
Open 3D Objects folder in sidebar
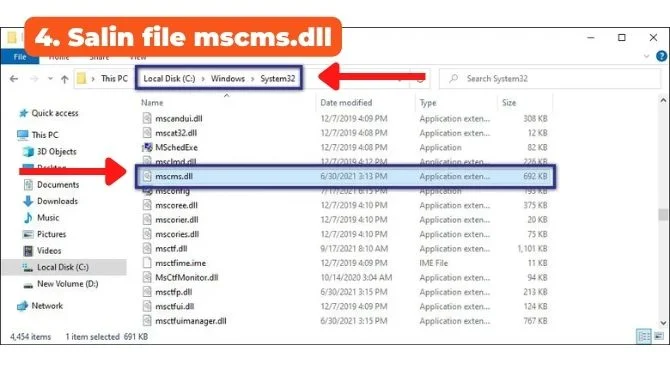pyautogui.click(x=56, y=152)
